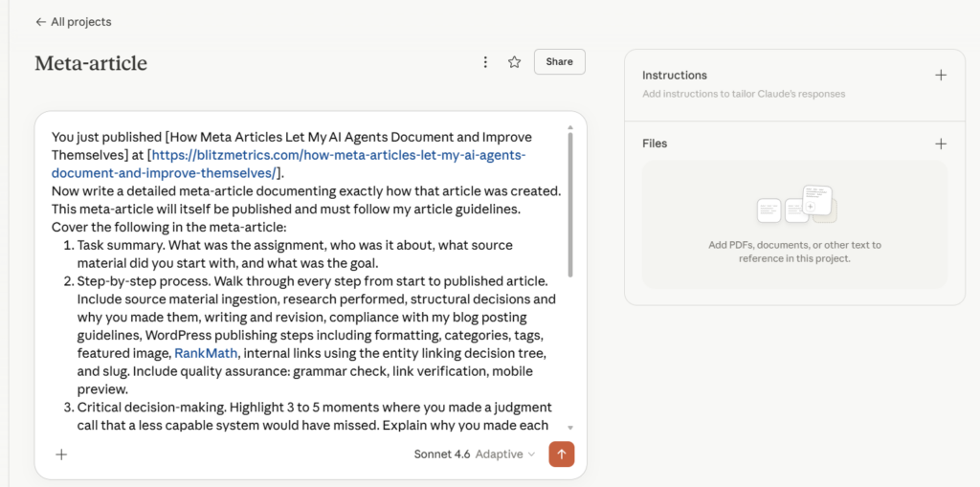Star the Meta-article project
The width and height of the screenshot is (980, 487).
point(514,62)
